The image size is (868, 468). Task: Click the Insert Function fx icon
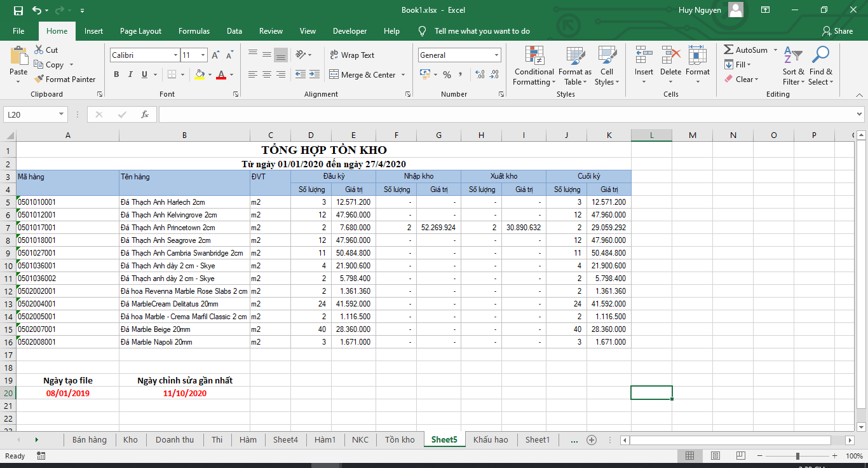(145, 114)
